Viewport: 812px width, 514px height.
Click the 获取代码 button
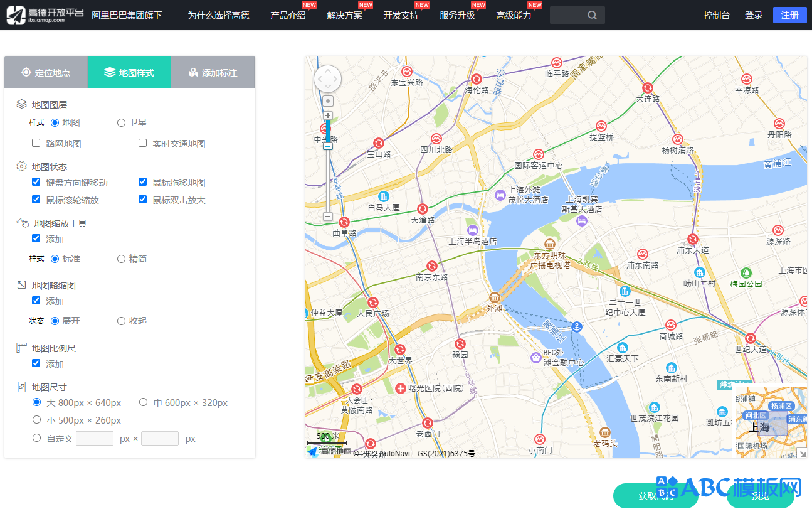(x=655, y=496)
